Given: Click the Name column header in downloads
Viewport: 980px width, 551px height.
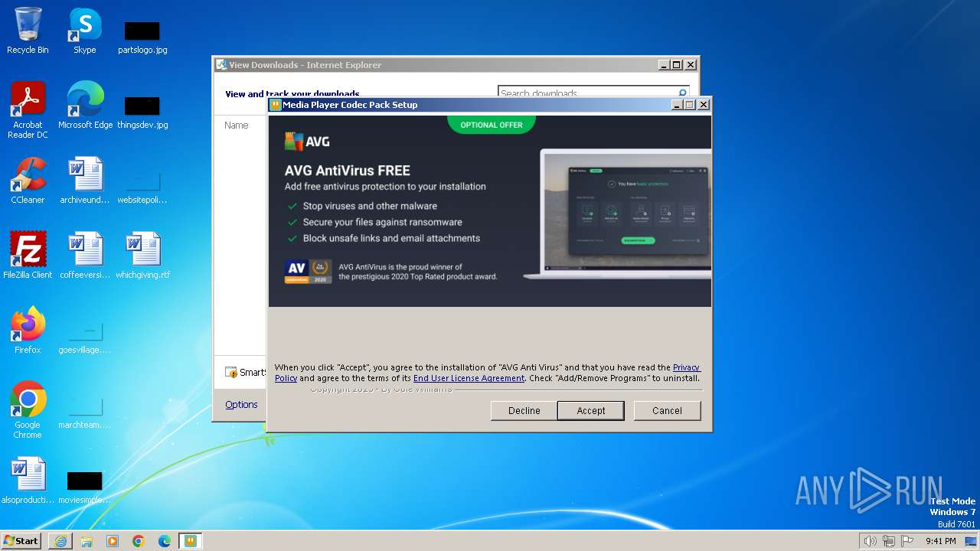Looking at the screenshot, I should point(236,125).
